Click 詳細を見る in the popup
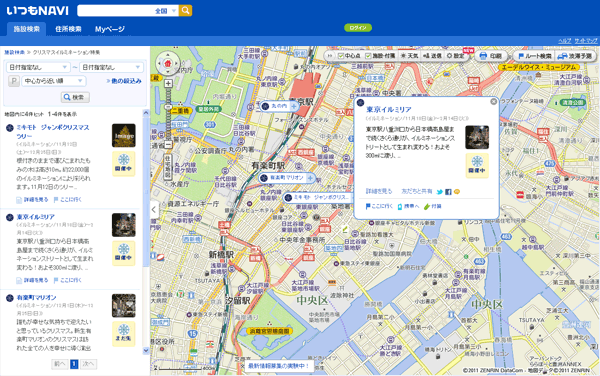600x376 pixels. coord(379,191)
